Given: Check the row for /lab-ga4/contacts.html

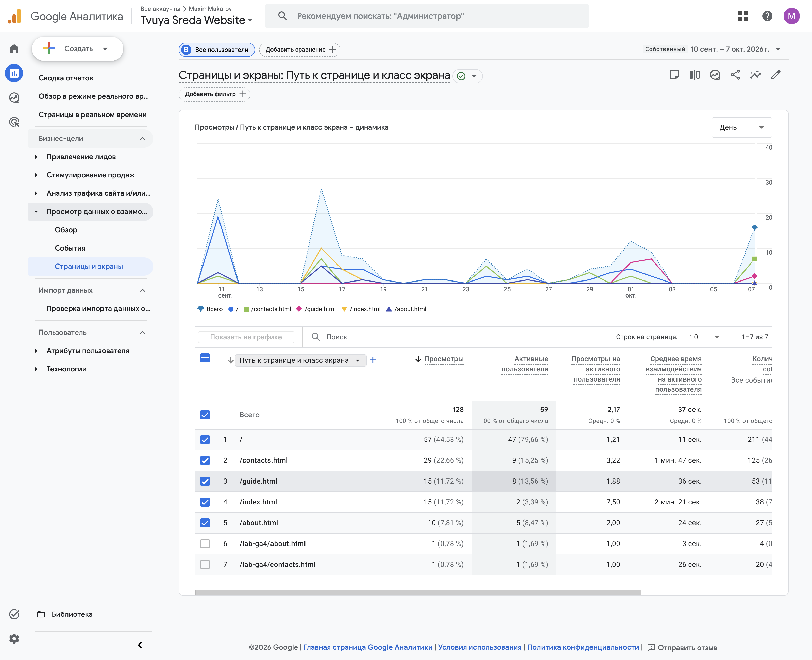Looking at the screenshot, I should tap(205, 565).
